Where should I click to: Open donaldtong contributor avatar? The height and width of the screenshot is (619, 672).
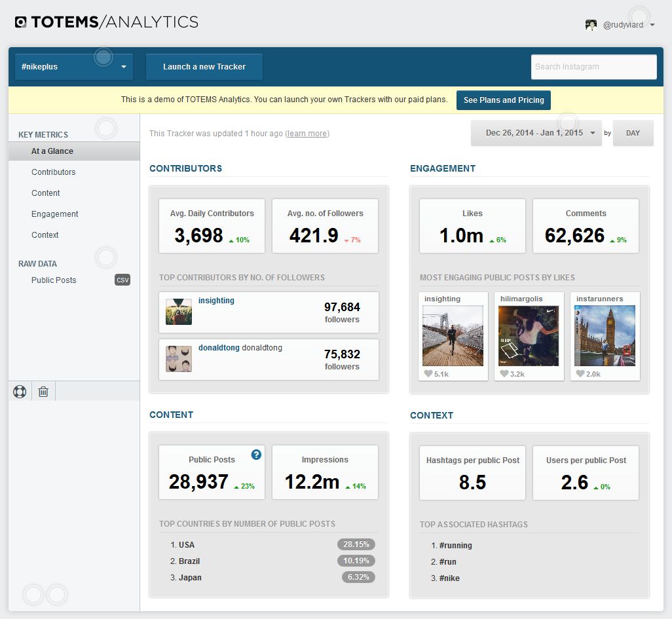179,359
